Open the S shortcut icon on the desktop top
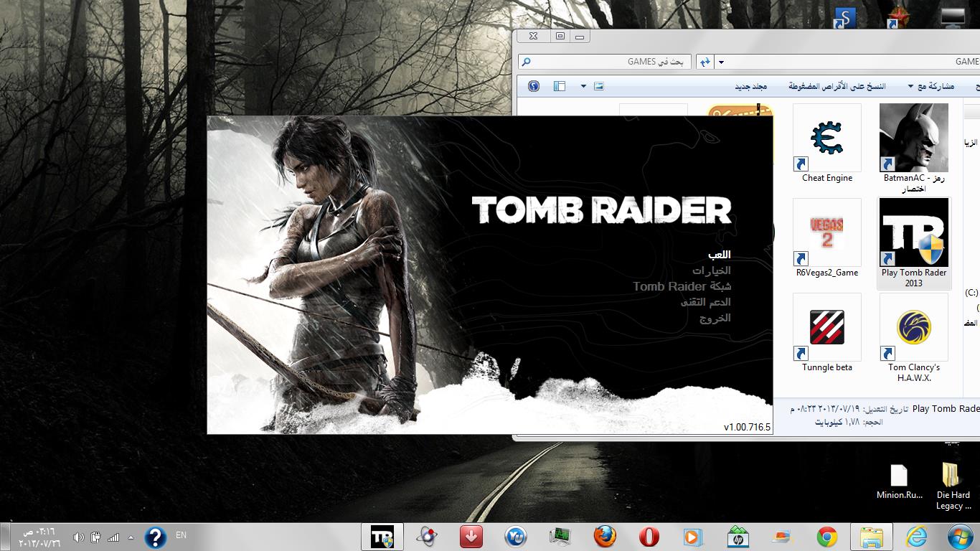Viewport: 980px width, 551px height. coord(844,18)
